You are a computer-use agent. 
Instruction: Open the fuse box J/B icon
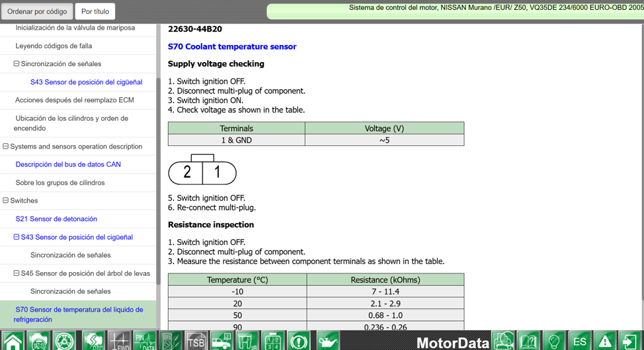tap(247, 341)
